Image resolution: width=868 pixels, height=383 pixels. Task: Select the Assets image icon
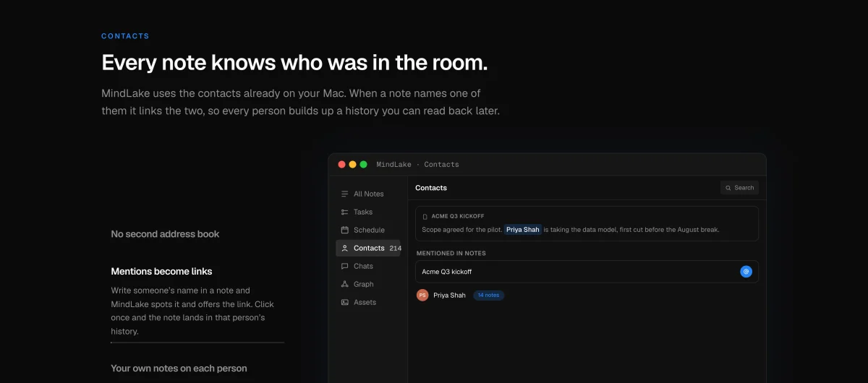[x=344, y=302]
